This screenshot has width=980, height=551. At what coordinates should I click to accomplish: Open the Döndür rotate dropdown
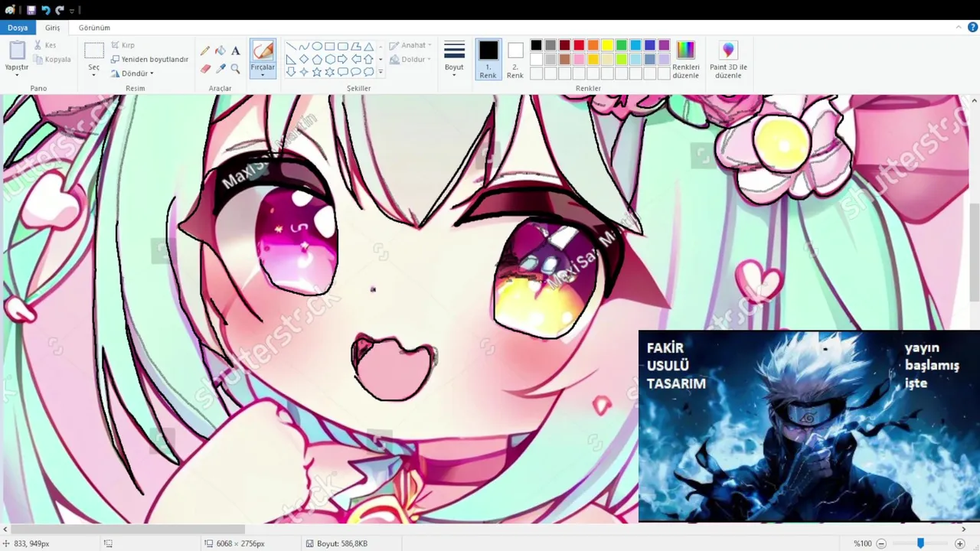click(132, 73)
